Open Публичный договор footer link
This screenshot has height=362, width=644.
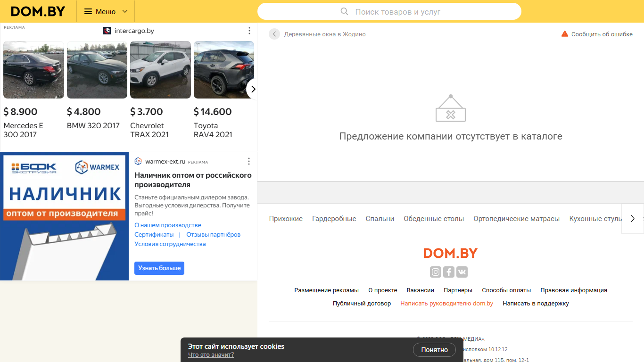coord(362,304)
